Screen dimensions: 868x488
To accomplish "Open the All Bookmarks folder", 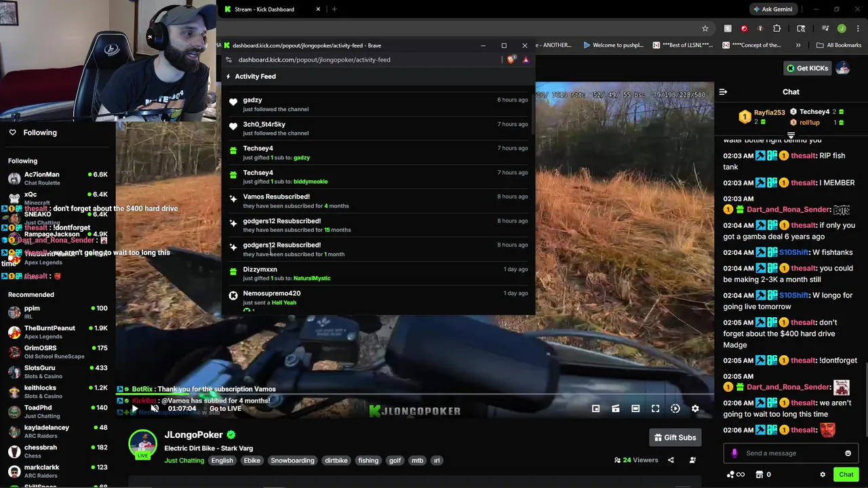I will tap(838, 45).
